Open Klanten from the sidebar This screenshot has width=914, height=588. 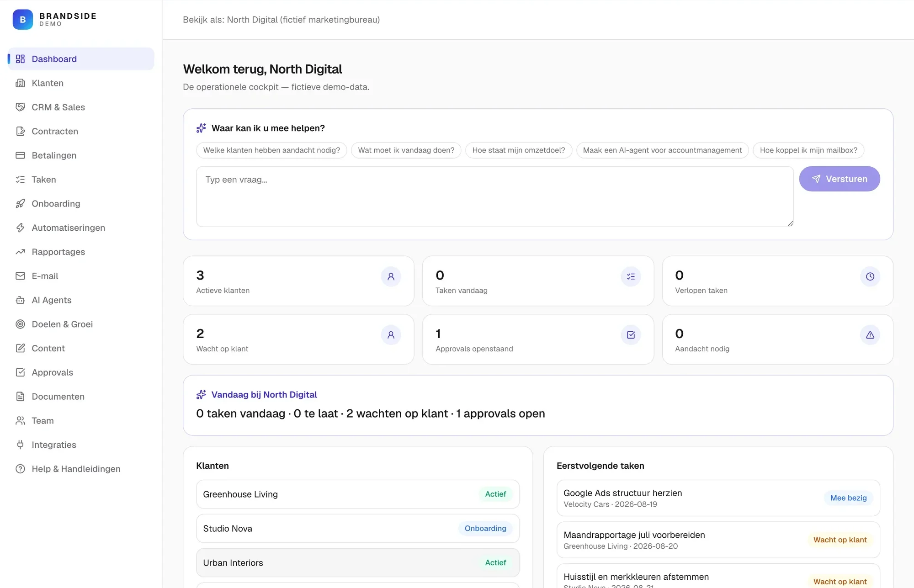[81, 83]
